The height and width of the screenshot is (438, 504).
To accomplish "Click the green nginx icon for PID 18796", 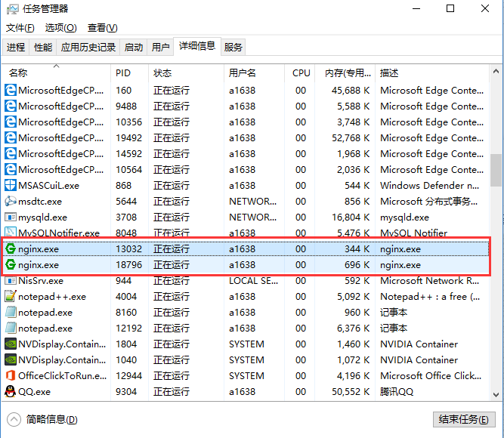I will pyautogui.click(x=11, y=264).
